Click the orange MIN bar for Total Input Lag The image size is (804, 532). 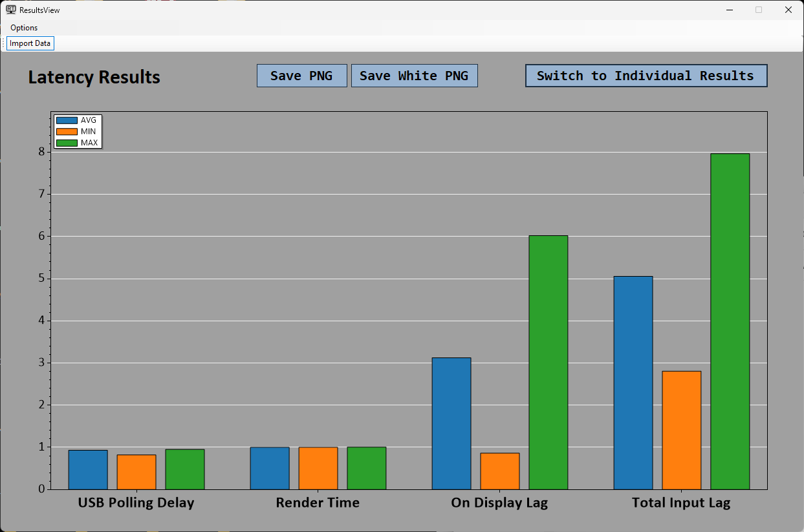point(681,430)
